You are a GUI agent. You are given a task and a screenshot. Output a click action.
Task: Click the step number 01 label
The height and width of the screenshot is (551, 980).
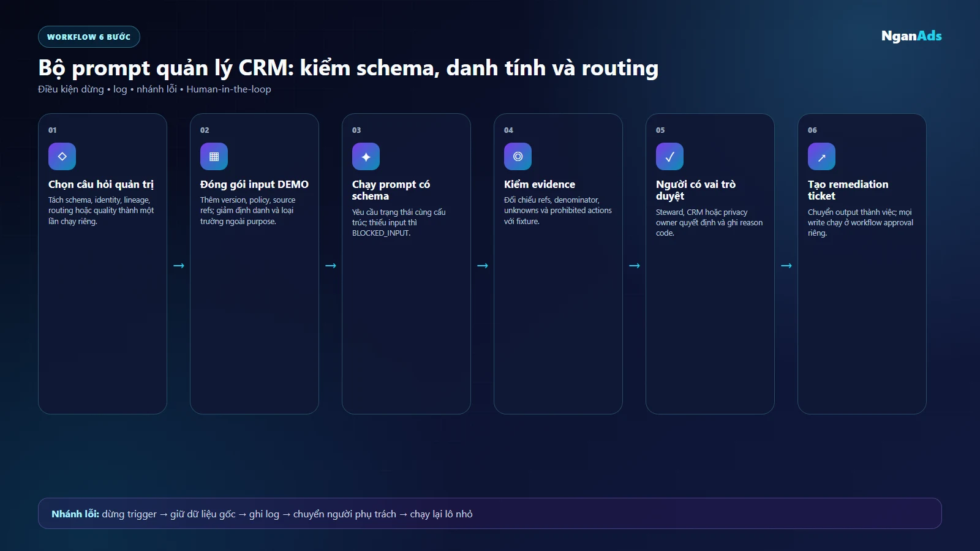coord(53,130)
